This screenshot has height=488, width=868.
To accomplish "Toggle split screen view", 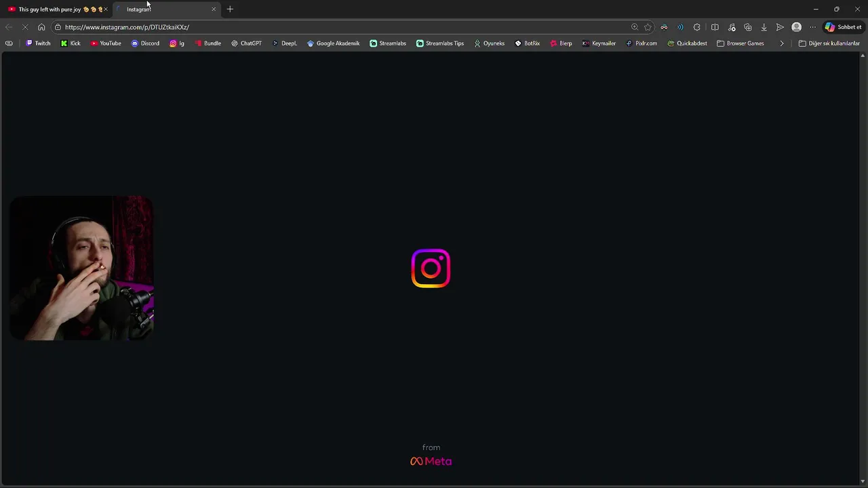I will point(715,27).
